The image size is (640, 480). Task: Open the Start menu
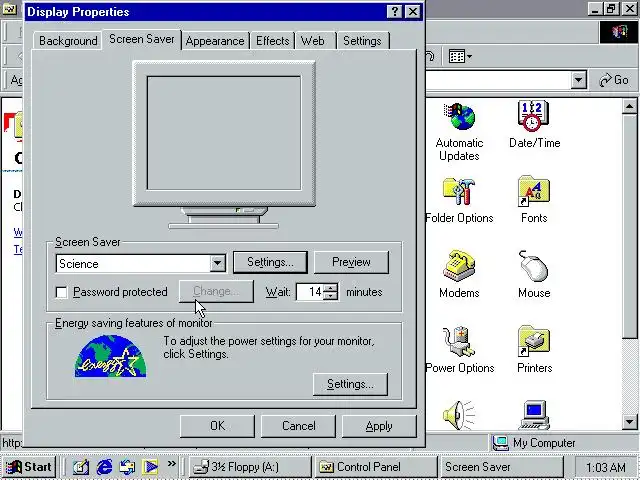click(x=29, y=467)
